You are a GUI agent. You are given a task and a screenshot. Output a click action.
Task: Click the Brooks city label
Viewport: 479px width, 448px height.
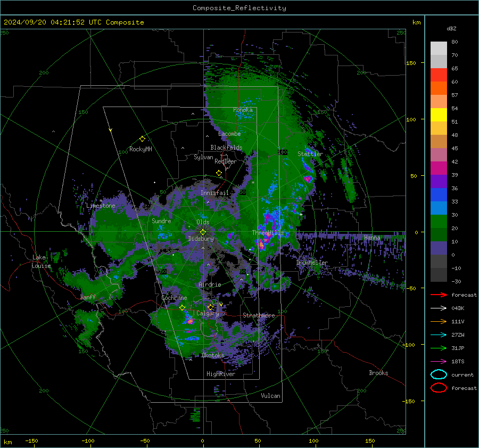coord(379,373)
